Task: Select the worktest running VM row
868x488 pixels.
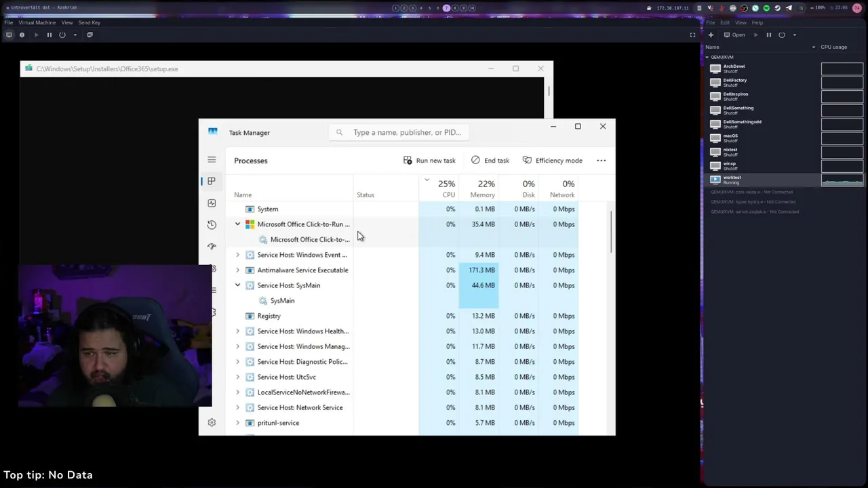Action: (784, 180)
